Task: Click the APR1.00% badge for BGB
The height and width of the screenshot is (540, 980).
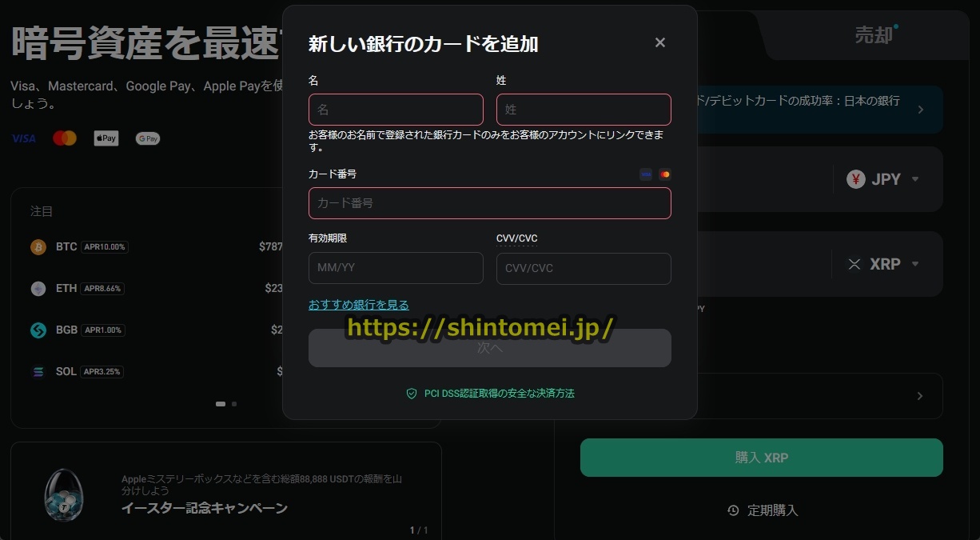Action: pyautogui.click(x=103, y=330)
